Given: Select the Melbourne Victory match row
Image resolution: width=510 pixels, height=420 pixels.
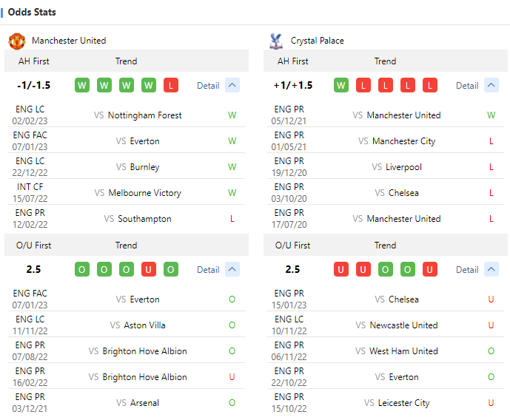Looking at the screenshot, I should 144,193.
